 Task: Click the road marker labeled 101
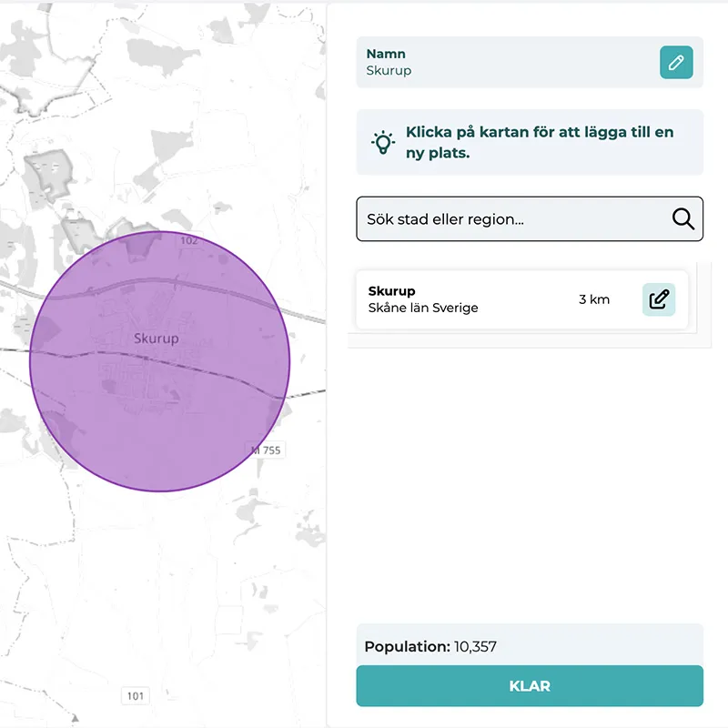point(135,696)
